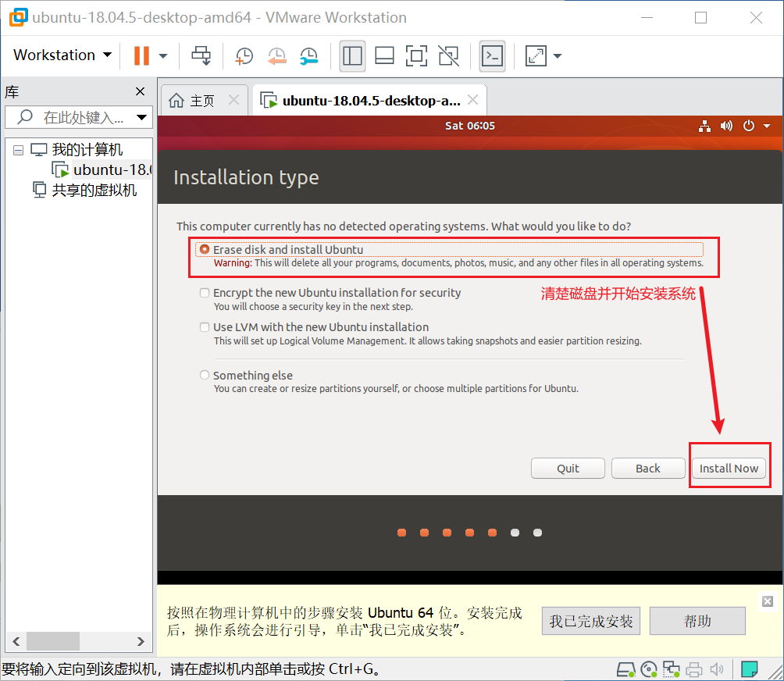
Task: Click the CD/DVD drive status icon
Action: [x=648, y=669]
